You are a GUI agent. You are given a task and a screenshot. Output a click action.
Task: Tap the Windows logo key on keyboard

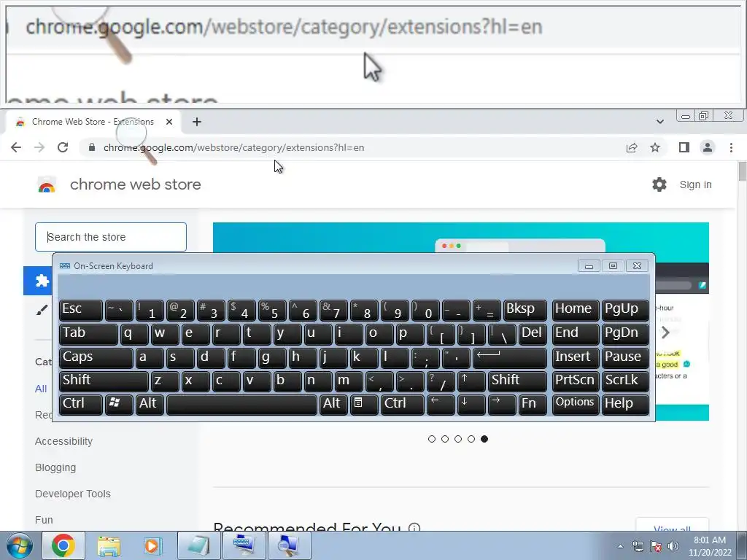pos(119,404)
